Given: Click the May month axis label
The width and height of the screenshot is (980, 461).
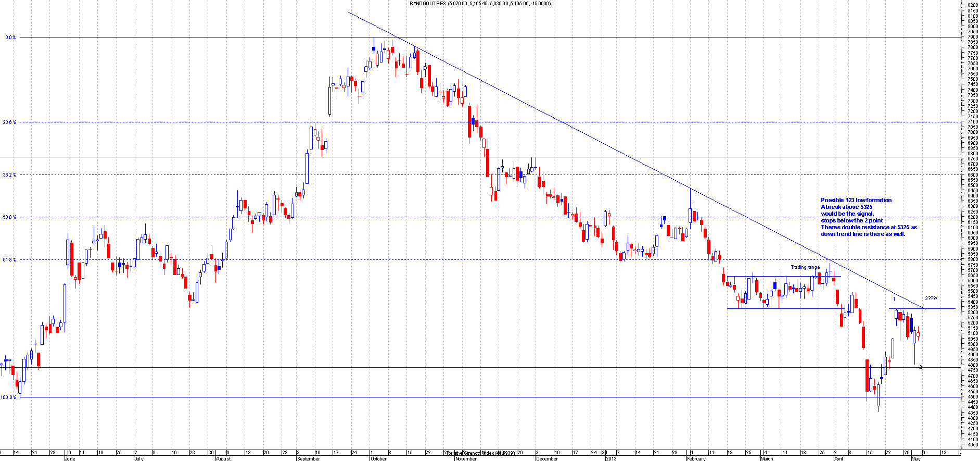Looking at the screenshot, I should pyautogui.click(x=915, y=458).
